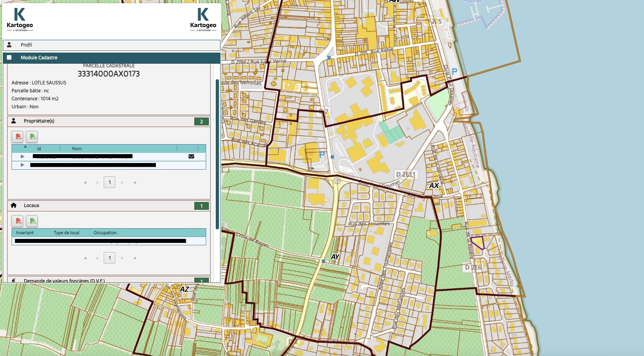Select the purple highlighted parcel on the map
This screenshot has height=356, width=644.
click(477, 242)
